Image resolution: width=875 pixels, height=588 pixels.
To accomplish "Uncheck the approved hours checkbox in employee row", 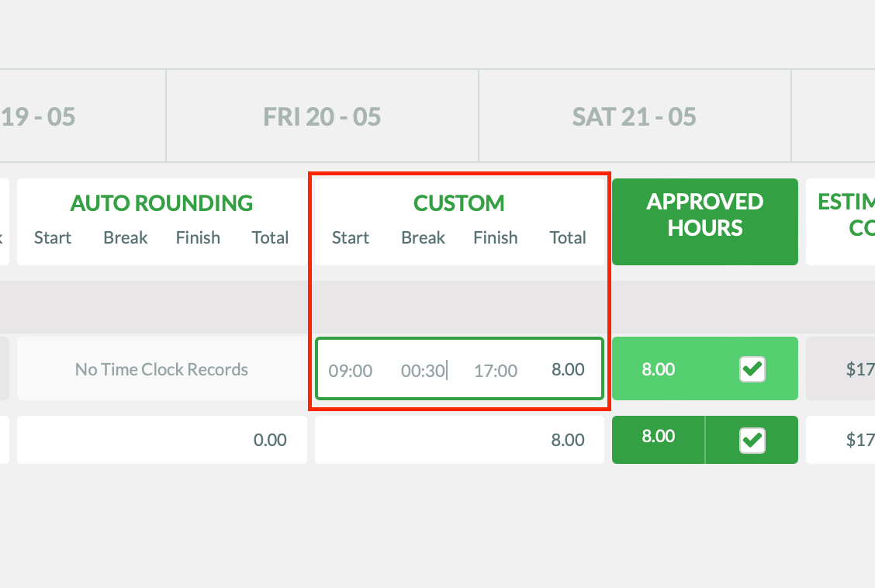I will [x=752, y=368].
